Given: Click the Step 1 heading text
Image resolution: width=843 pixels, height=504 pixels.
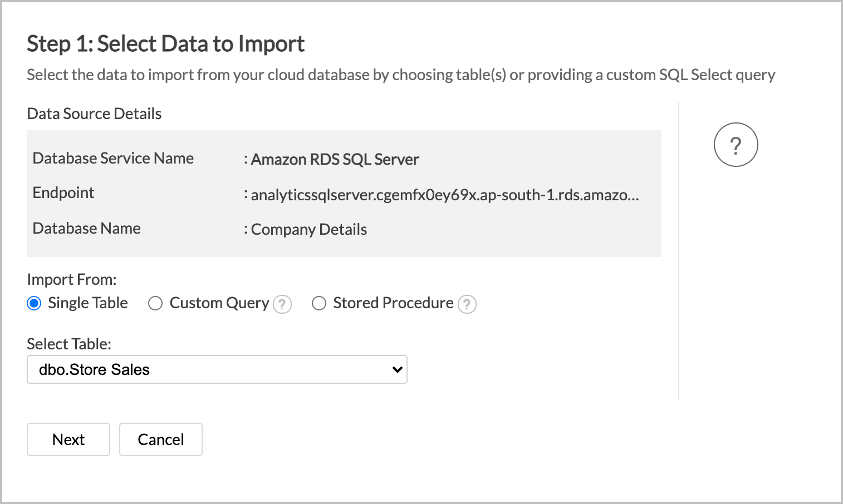Looking at the screenshot, I should (x=165, y=43).
